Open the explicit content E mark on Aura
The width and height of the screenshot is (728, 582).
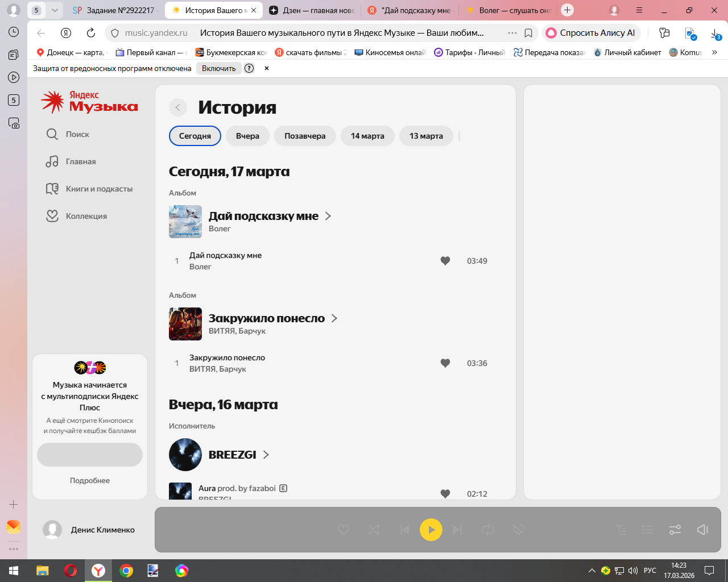pos(283,488)
